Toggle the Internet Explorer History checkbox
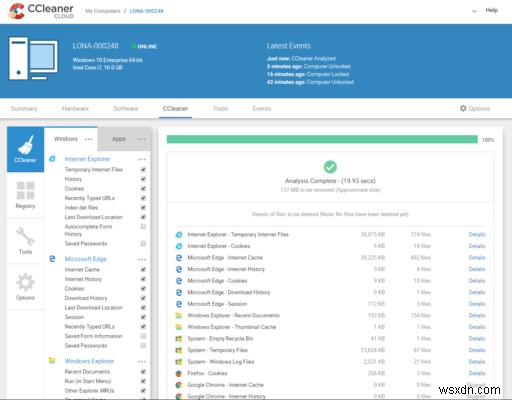 [143, 179]
